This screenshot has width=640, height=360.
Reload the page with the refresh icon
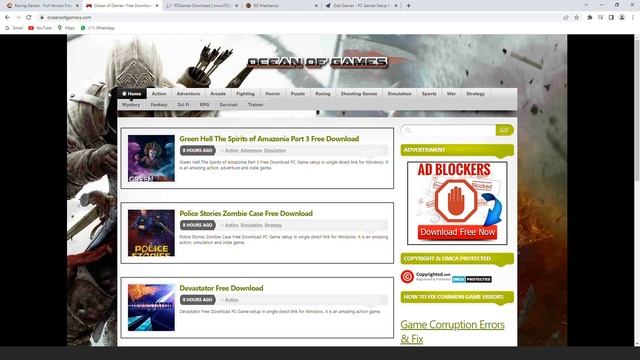[29, 18]
